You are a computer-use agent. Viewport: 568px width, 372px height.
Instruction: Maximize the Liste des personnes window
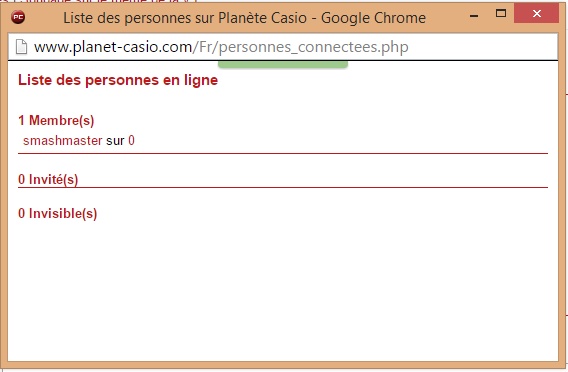tap(501, 14)
